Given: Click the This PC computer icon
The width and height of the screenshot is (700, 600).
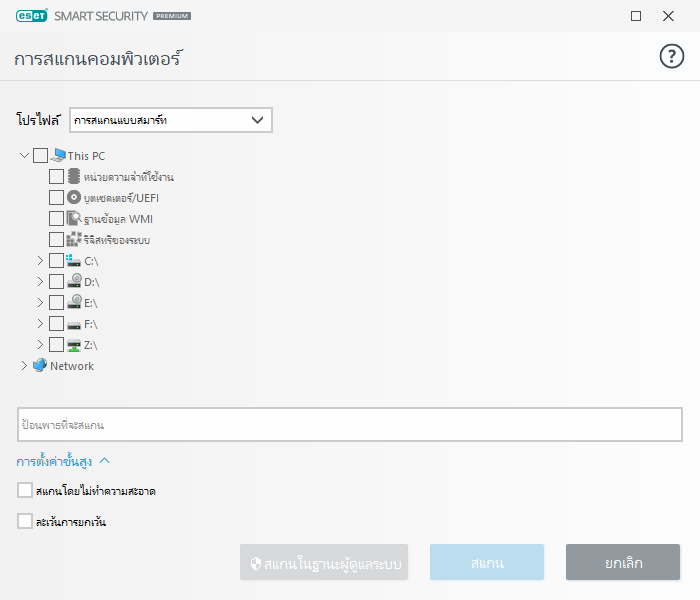Looking at the screenshot, I should pyautogui.click(x=58, y=155).
